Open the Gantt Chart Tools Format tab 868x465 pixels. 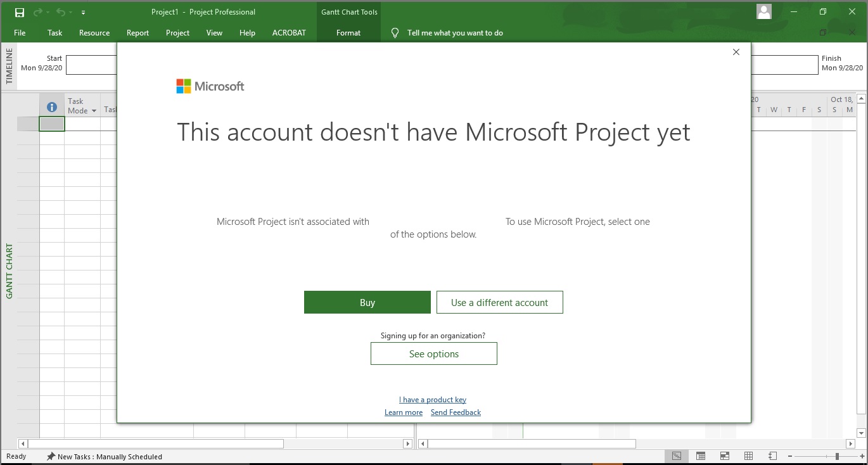(348, 33)
